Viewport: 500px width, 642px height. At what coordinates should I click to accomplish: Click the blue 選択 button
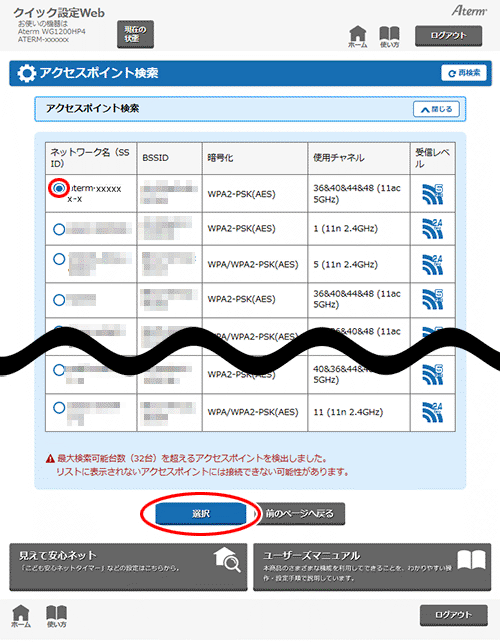[x=201, y=513]
